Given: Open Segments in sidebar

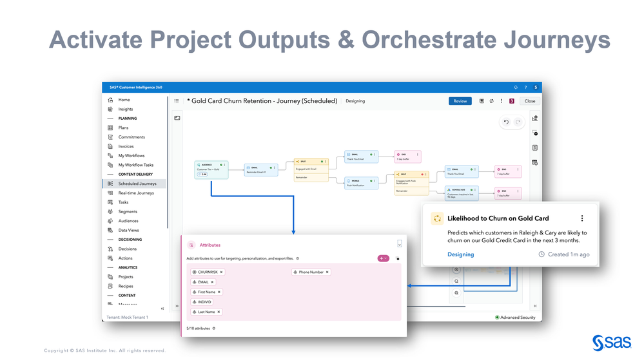Looking at the screenshot, I should click(128, 212).
